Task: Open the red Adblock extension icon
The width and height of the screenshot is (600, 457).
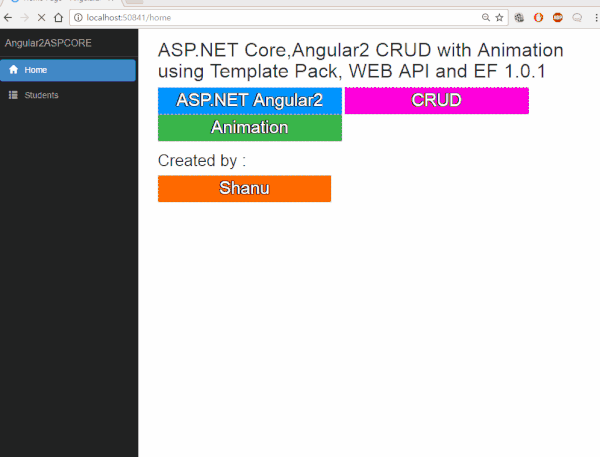Action: point(558,18)
